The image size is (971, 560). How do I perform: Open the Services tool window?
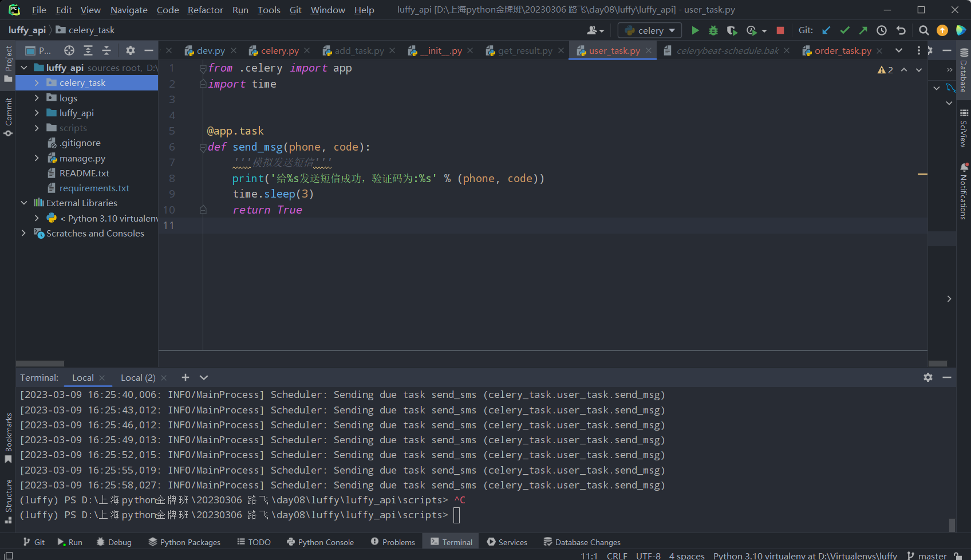pyautogui.click(x=507, y=542)
